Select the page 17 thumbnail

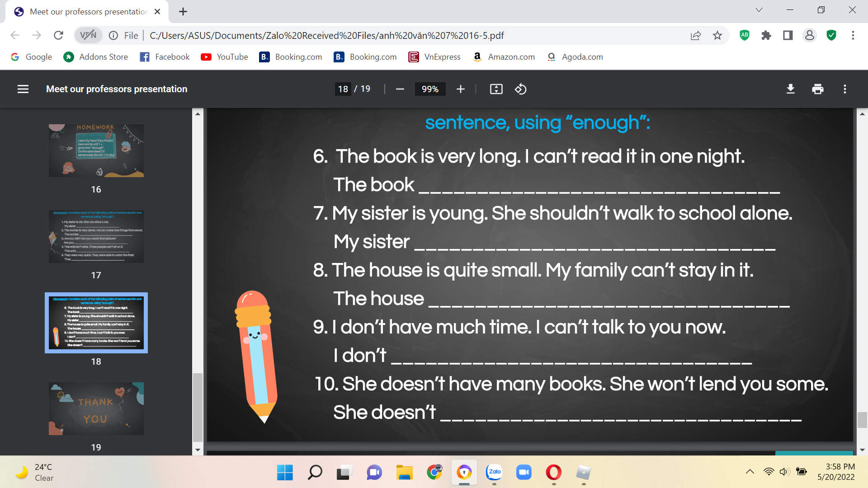(96, 236)
